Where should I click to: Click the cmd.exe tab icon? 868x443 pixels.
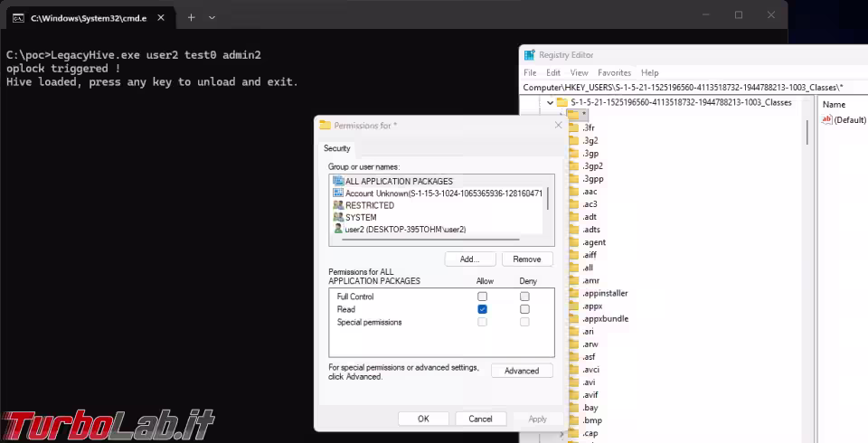18,18
